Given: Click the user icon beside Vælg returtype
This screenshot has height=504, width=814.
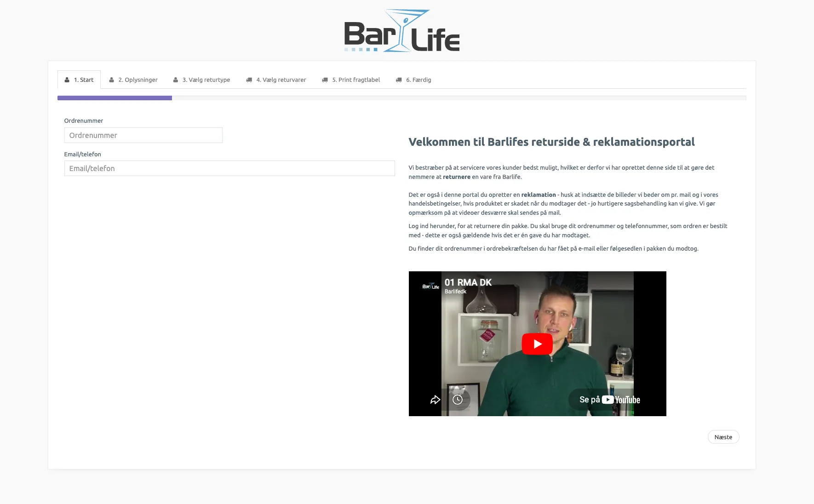Looking at the screenshot, I should click(x=175, y=80).
